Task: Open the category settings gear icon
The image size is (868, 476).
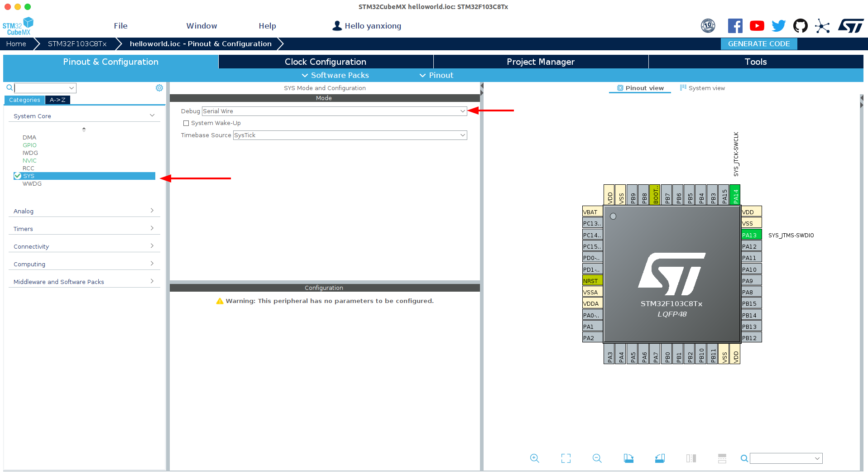Action: (x=159, y=88)
